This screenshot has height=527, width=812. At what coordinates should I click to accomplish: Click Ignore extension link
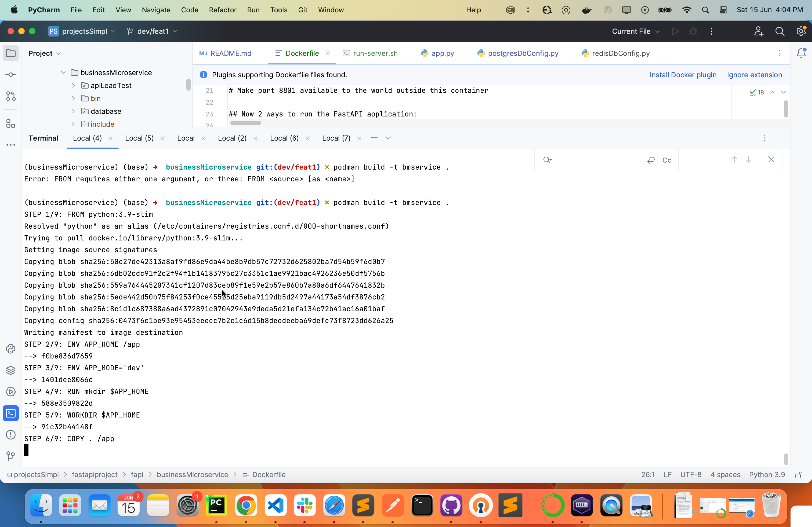(x=754, y=75)
